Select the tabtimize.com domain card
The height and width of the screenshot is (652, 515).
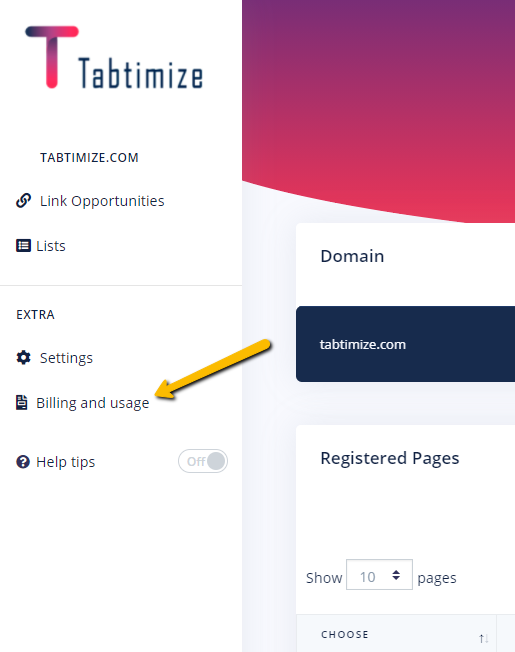(405, 344)
